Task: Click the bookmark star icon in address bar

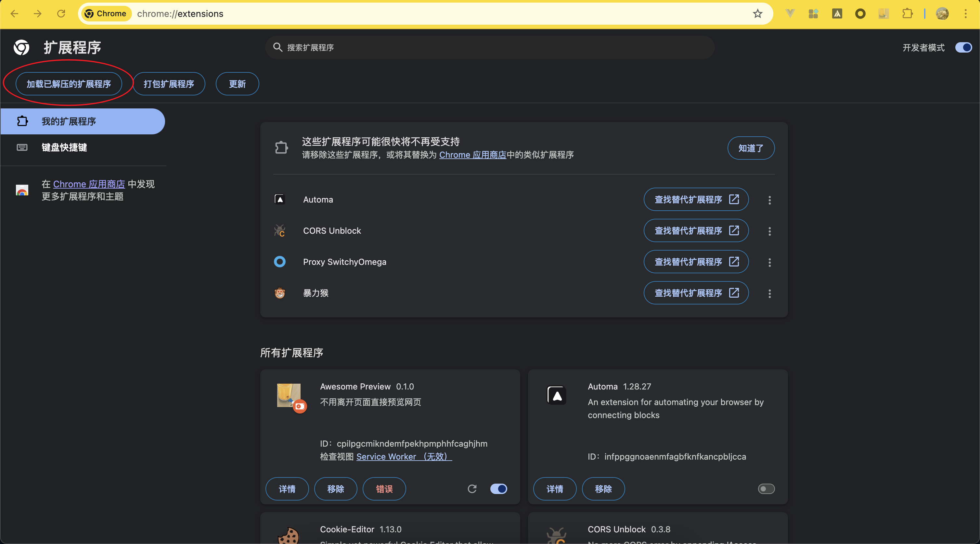Action: (x=757, y=14)
